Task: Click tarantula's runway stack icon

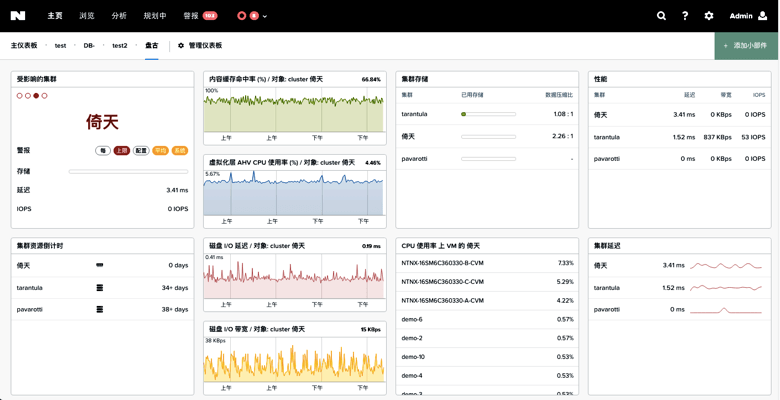Action: coord(99,288)
